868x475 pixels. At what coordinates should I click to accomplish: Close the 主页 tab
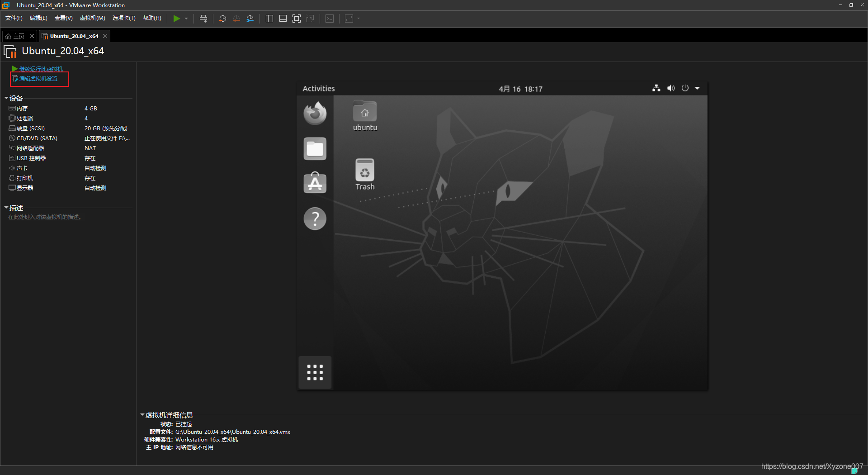[x=32, y=36]
